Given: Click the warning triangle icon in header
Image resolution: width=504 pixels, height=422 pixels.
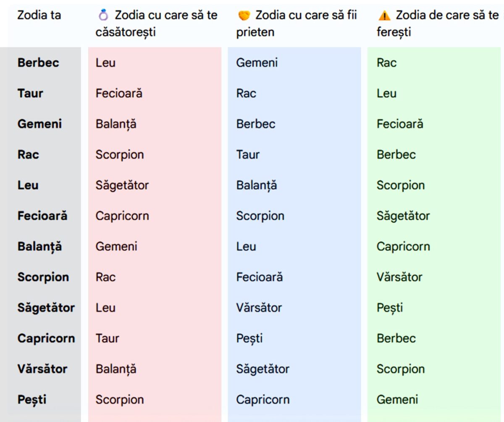Looking at the screenshot, I should coord(384,16).
